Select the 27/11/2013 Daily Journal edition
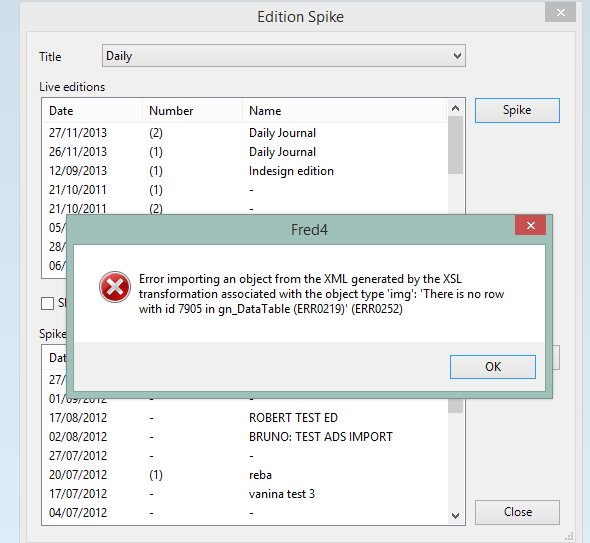Image resolution: width=590 pixels, height=543 pixels. tap(245, 133)
